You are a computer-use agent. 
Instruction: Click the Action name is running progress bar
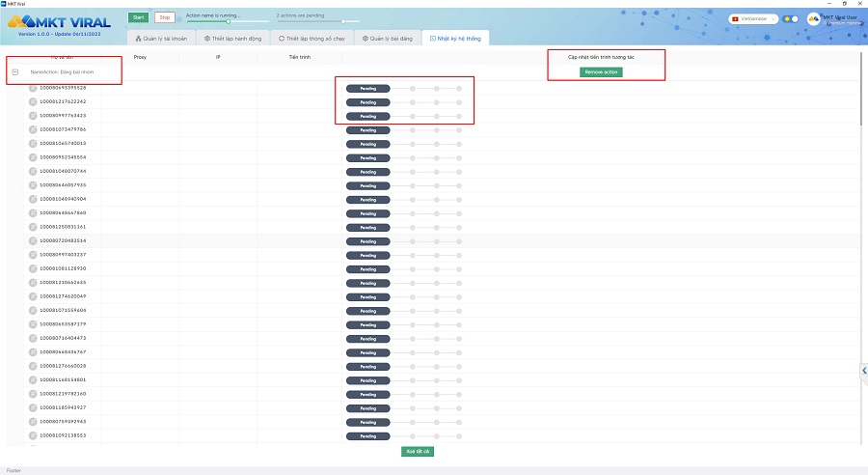coord(228,21)
